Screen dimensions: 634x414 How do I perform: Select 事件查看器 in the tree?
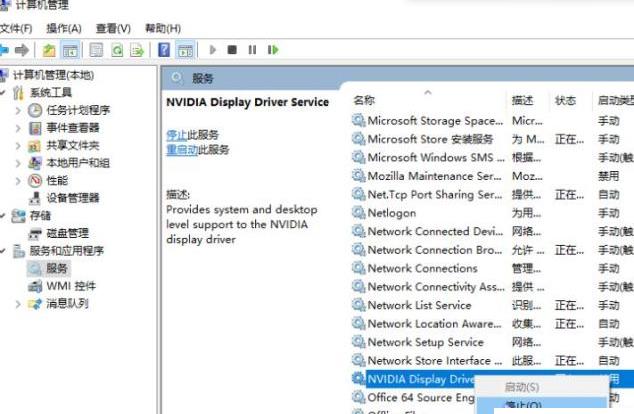pyautogui.click(x=73, y=128)
